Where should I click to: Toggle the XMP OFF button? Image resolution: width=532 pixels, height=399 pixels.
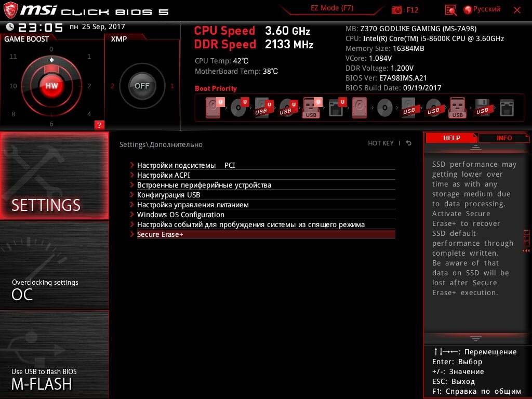click(x=142, y=86)
